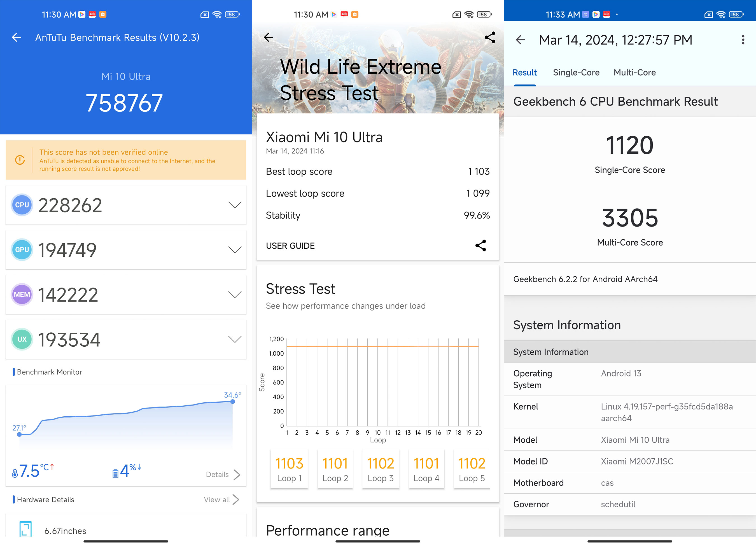The width and height of the screenshot is (756, 546).
Task: Tap Details label under Benchmark Monitor
Action: point(217,475)
